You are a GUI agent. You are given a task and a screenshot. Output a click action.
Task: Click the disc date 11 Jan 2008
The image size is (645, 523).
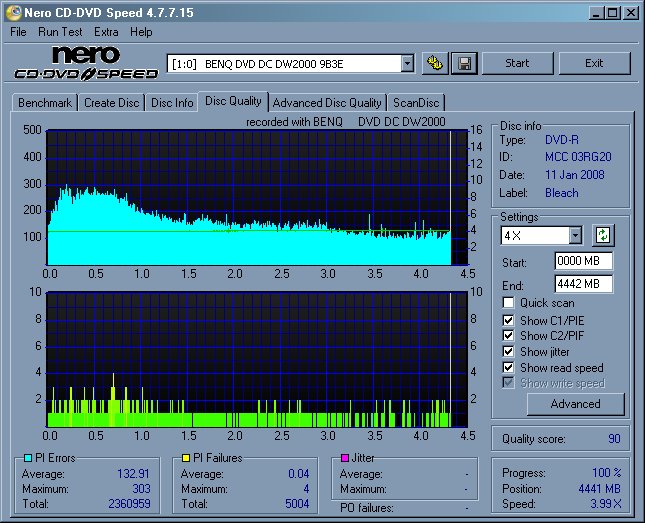575,175
